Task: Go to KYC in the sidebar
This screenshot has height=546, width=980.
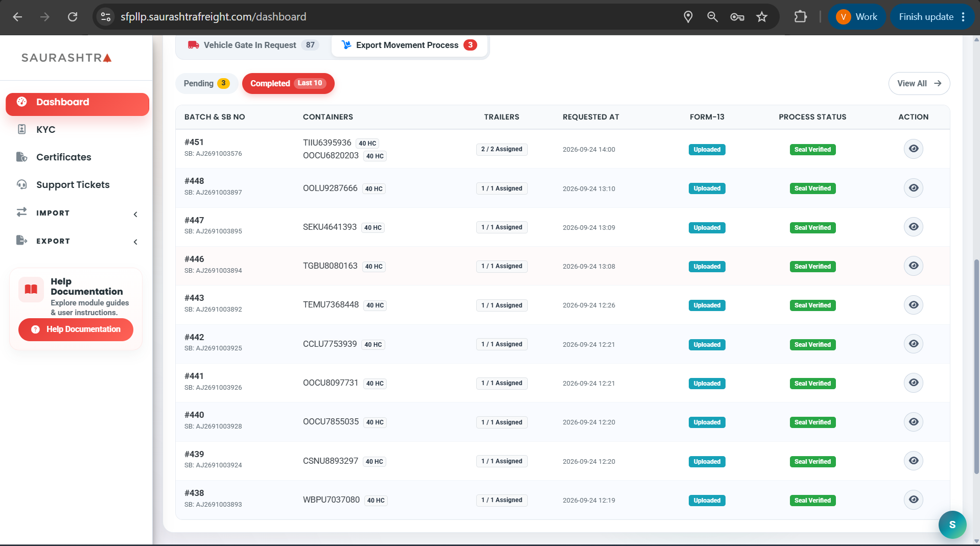Action: coord(77,130)
